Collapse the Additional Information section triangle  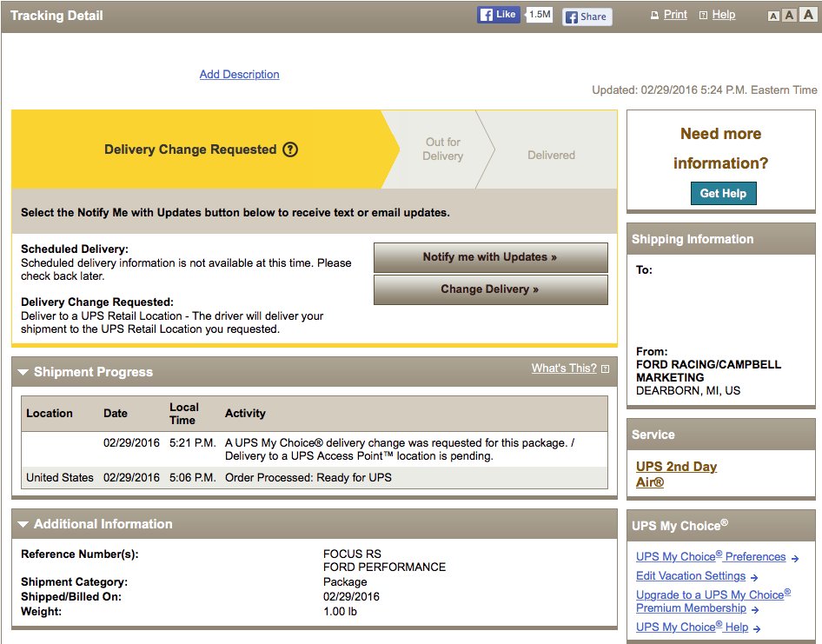click(23, 524)
